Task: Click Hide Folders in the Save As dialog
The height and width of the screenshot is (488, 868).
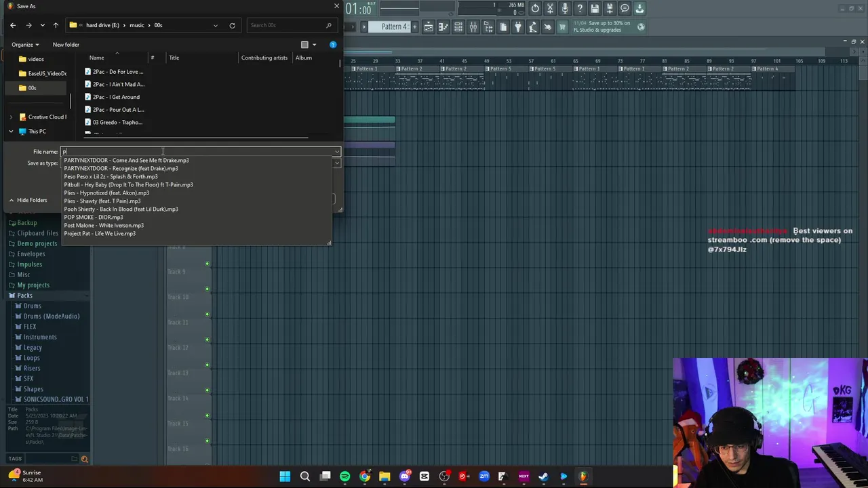Action: [x=28, y=200]
